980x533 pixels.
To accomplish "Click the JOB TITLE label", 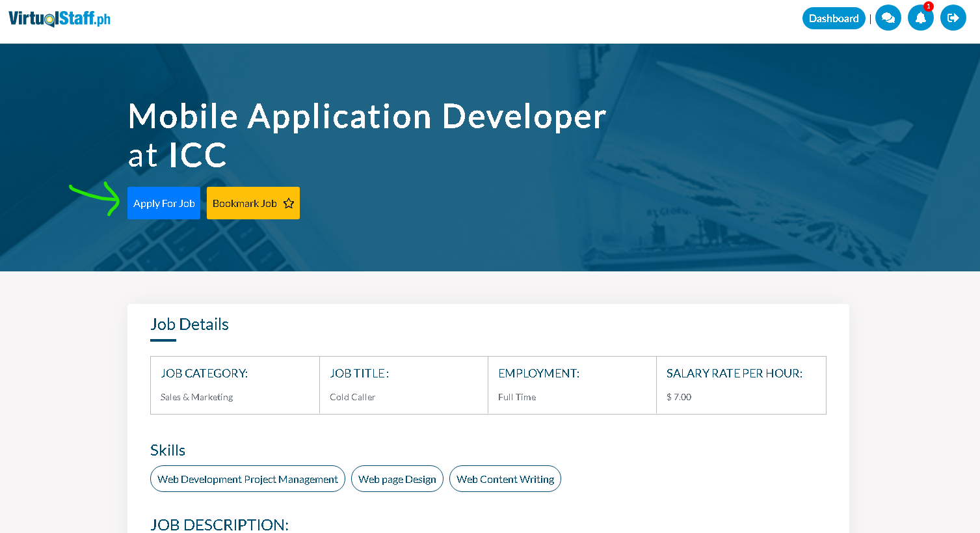I will click(360, 374).
